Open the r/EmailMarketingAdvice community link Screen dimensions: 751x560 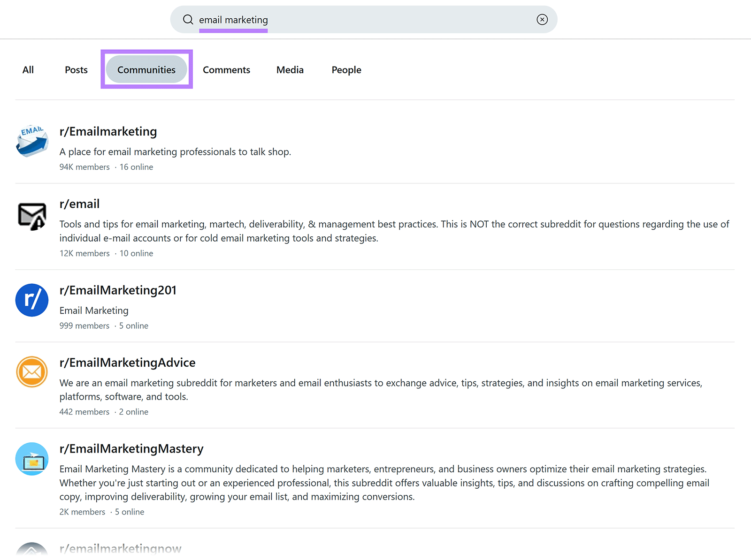tap(127, 363)
